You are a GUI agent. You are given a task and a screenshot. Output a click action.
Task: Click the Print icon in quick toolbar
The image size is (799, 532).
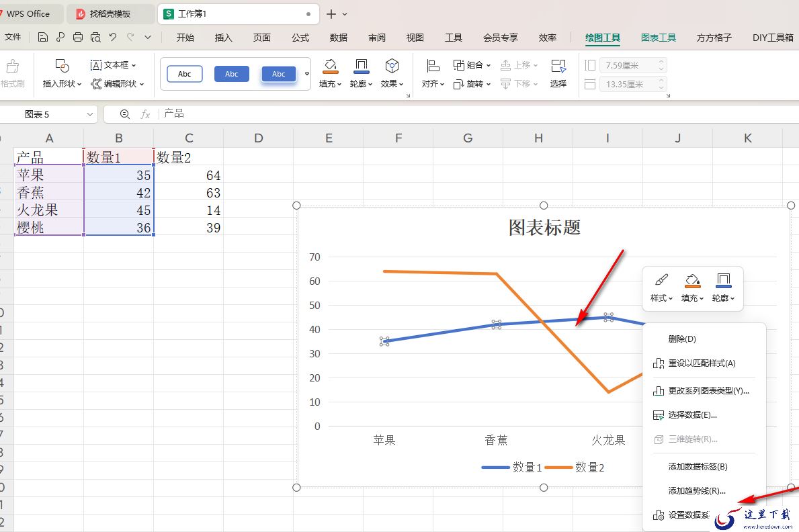point(78,37)
